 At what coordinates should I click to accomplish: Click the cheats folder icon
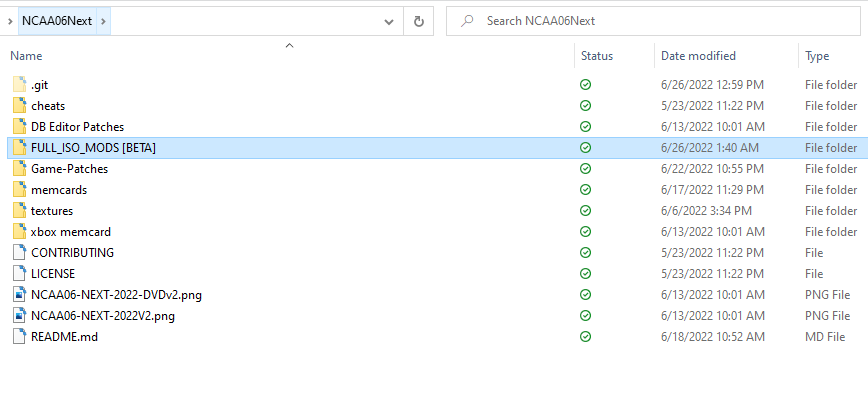pos(19,106)
